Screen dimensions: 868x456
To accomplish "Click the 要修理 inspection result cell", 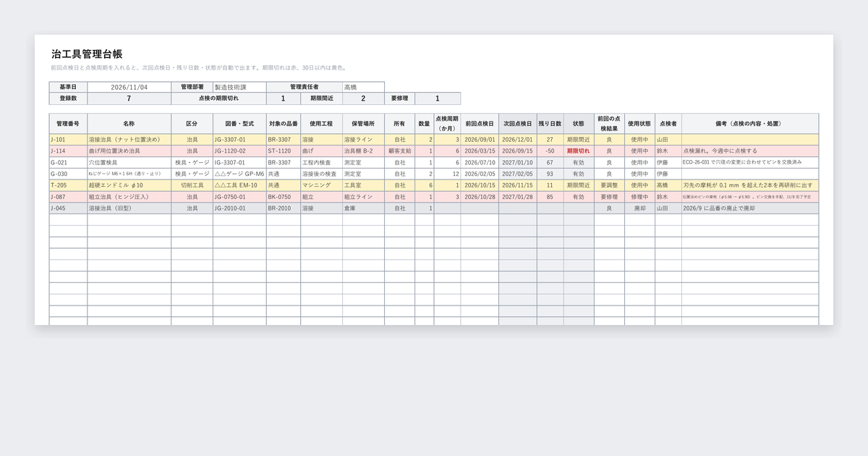I will 609,197.
